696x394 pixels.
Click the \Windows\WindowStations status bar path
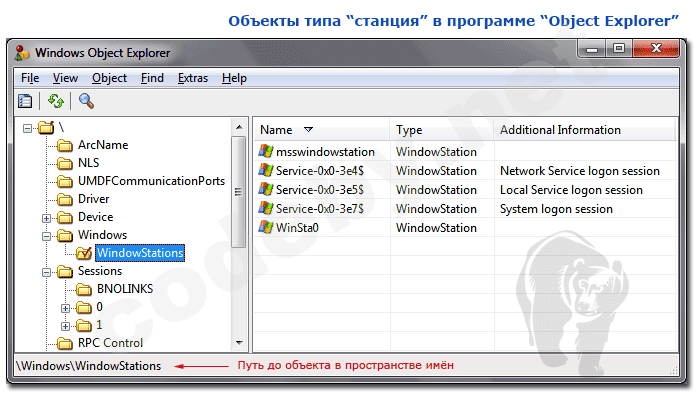pos(89,366)
